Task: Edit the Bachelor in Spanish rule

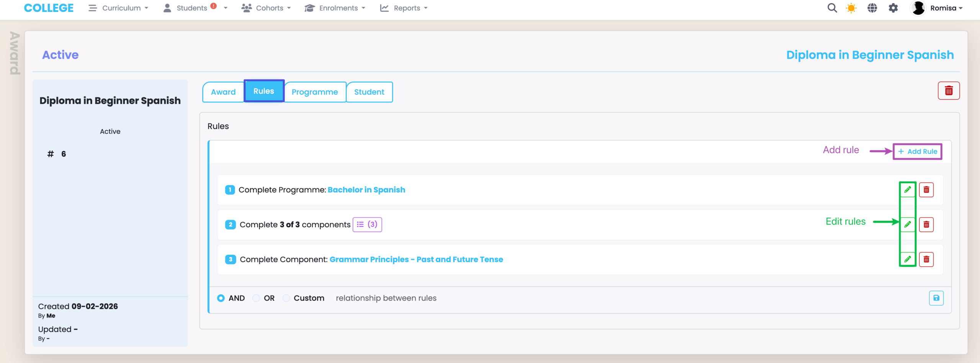Action: pos(907,190)
